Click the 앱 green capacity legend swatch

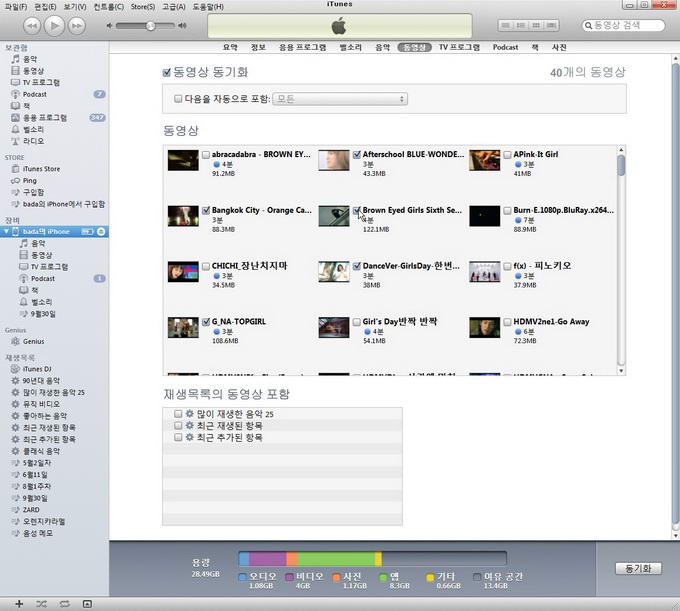(383, 577)
